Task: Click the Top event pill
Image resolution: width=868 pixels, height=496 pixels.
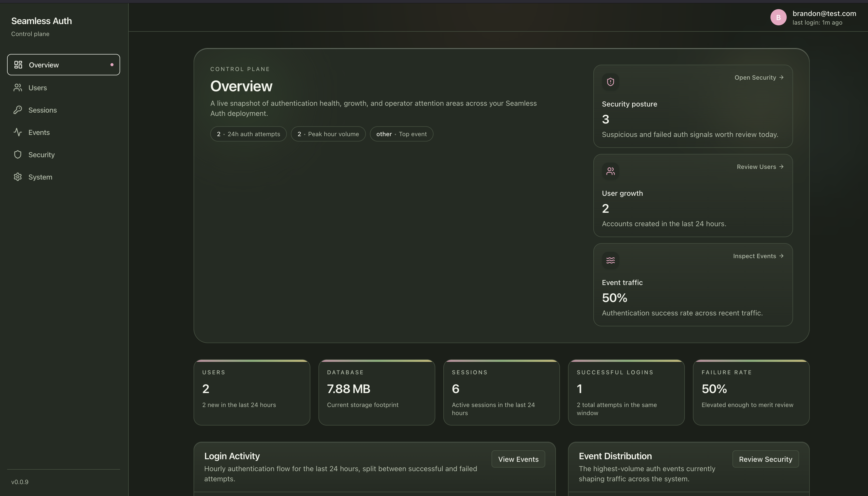Action: pos(402,134)
